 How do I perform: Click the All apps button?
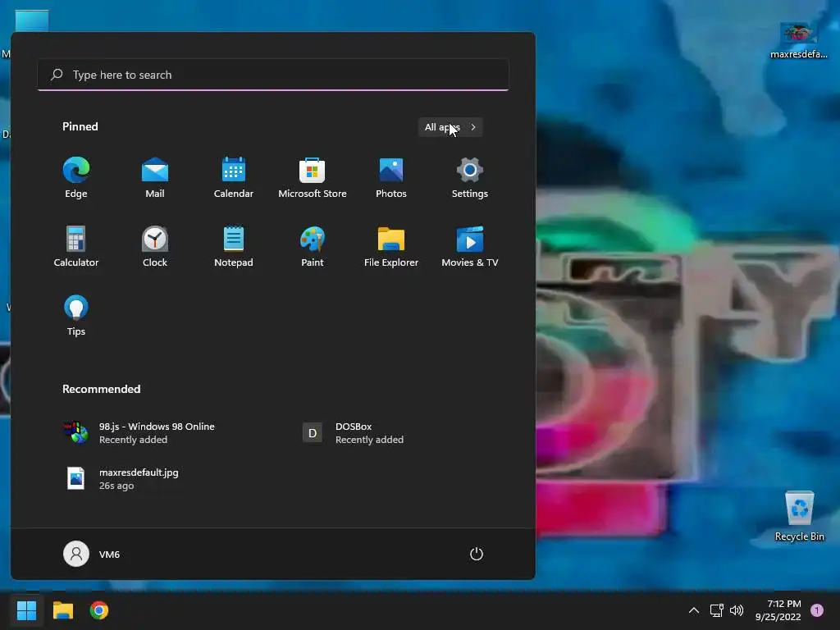coord(450,127)
